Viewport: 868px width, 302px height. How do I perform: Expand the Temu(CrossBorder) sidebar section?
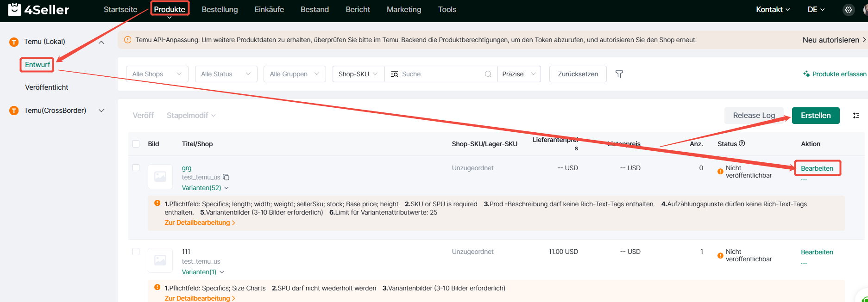point(101,111)
